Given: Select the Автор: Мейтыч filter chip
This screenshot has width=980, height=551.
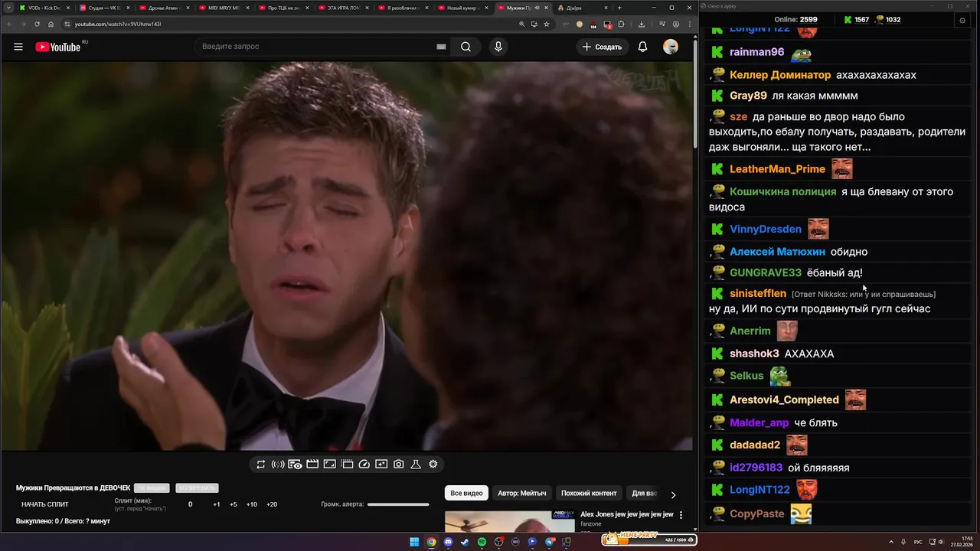Looking at the screenshot, I should tap(522, 494).
